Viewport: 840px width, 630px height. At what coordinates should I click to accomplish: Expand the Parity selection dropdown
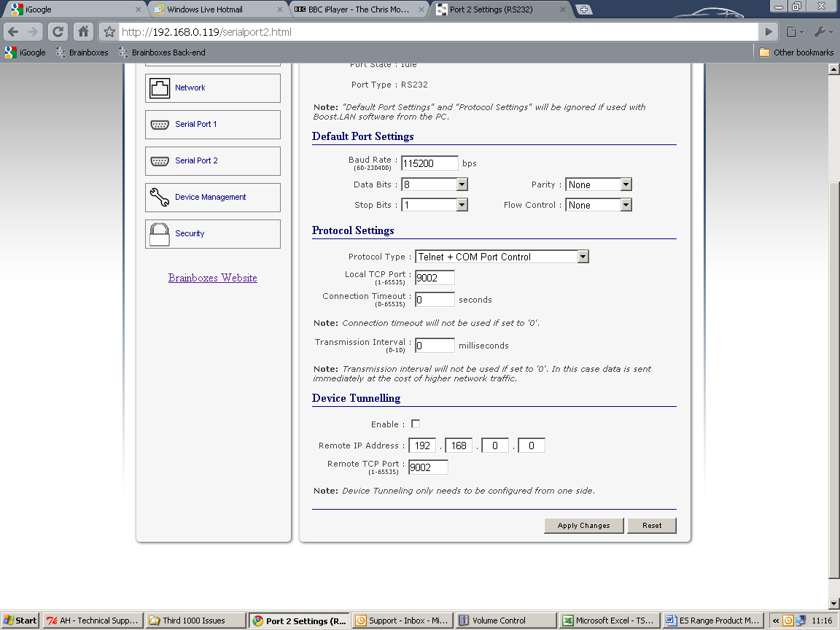625,184
